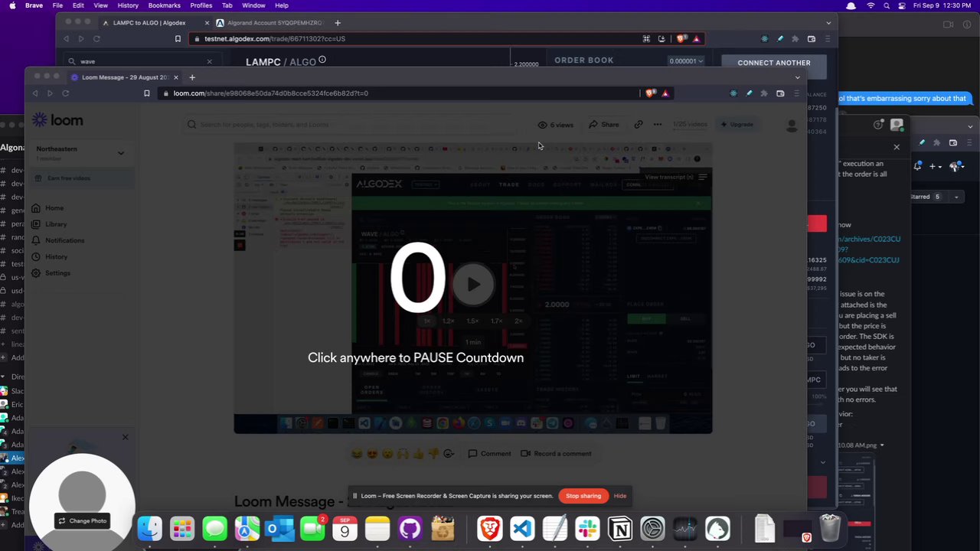Open the History menu in the menu bar
The width and height of the screenshot is (980, 551).
tap(128, 5)
